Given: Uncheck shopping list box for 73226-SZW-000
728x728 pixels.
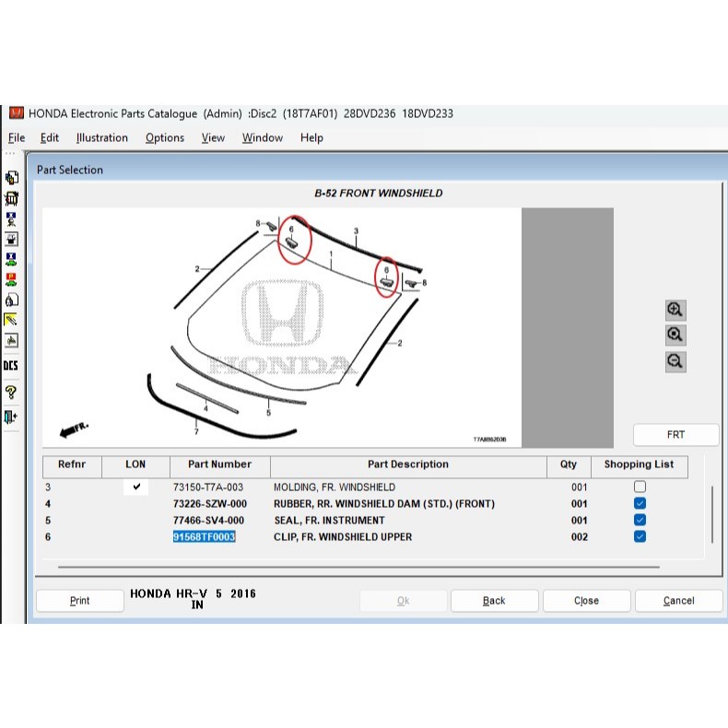Looking at the screenshot, I should click(x=640, y=503).
